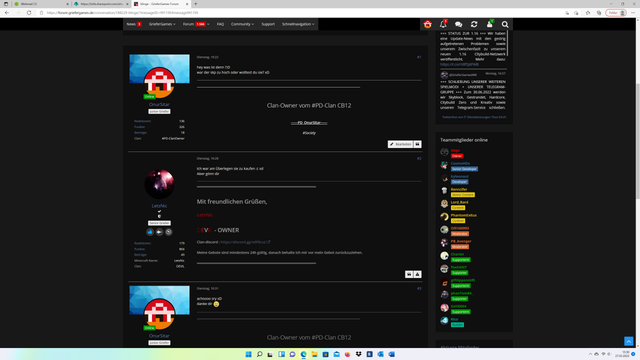Open Microsoft Edge in the taskbar
The width and height of the screenshot is (640, 360).
click(x=303, y=354)
